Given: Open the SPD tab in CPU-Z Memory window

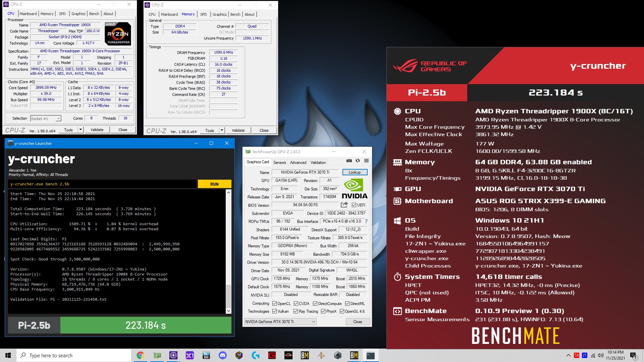Looking at the screenshot, I should (x=203, y=14).
